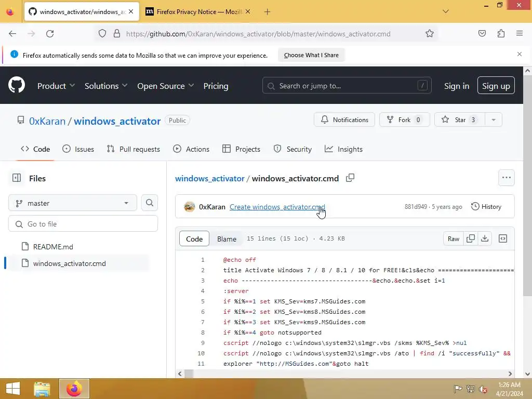Download raw file icon
This screenshot has height=399, width=532.
[x=485, y=238]
